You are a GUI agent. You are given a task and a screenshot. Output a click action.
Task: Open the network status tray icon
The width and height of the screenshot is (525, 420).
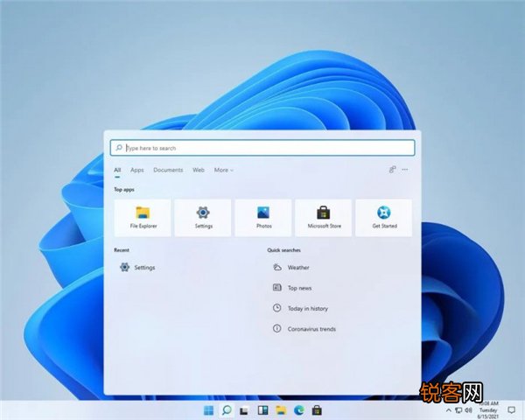coord(458,410)
